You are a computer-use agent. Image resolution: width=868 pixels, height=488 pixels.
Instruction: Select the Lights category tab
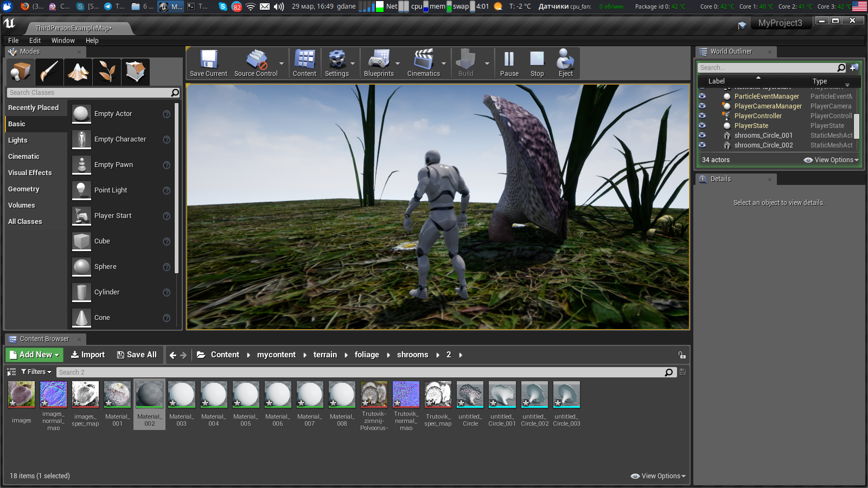pyautogui.click(x=18, y=140)
